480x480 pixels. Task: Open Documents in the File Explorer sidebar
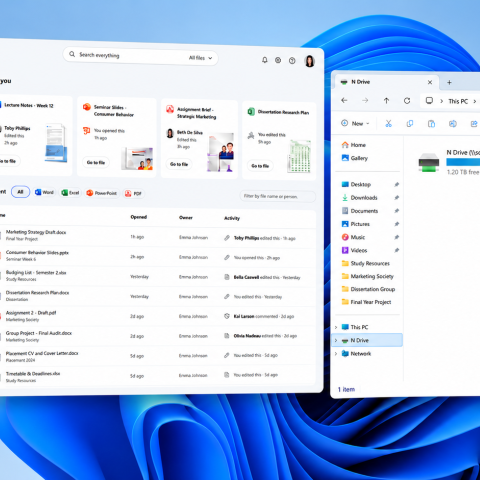click(x=360, y=211)
